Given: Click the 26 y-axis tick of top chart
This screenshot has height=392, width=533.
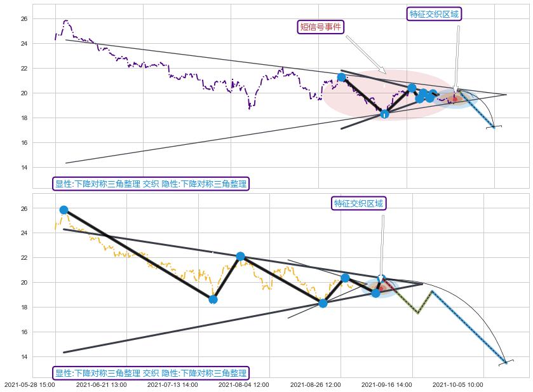Looking at the screenshot, I should (24, 19).
